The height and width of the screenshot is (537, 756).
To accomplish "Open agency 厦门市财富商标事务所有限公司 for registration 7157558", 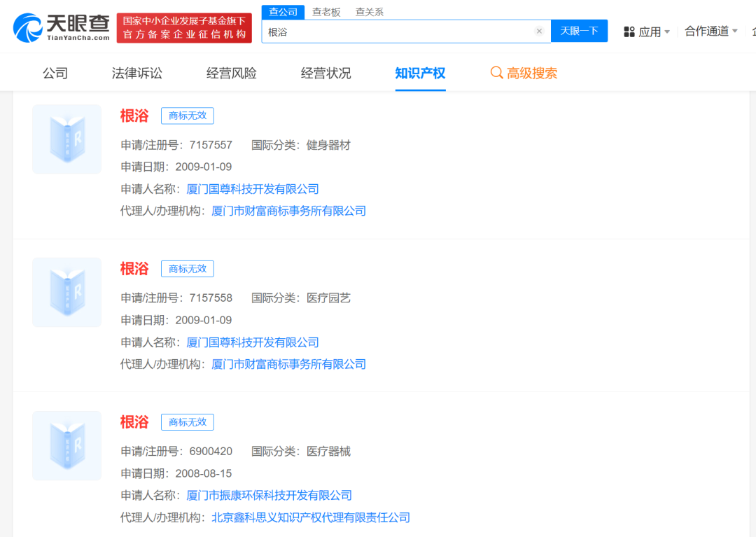I will pyautogui.click(x=289, y=365).
